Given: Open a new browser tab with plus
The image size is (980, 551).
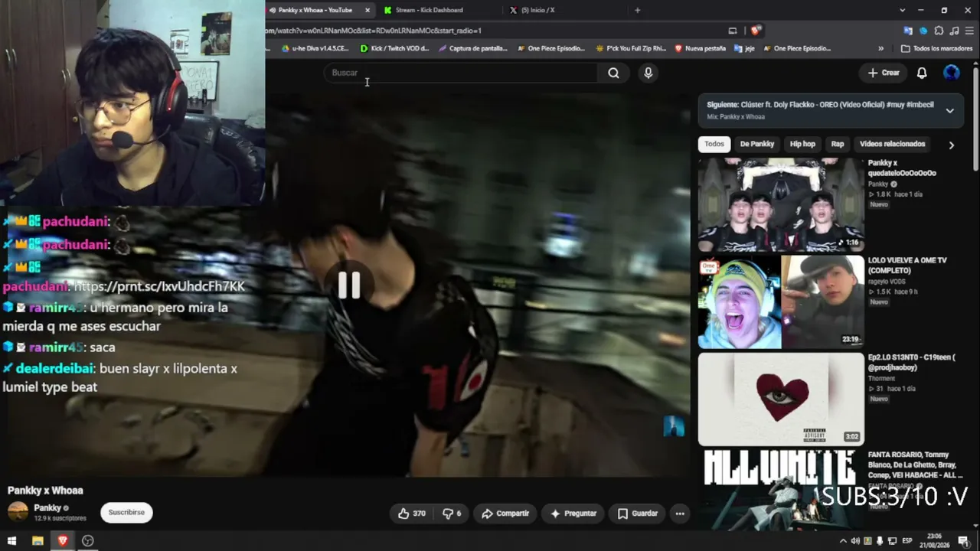Looking at the screenshot, I should tap(637, 10).
